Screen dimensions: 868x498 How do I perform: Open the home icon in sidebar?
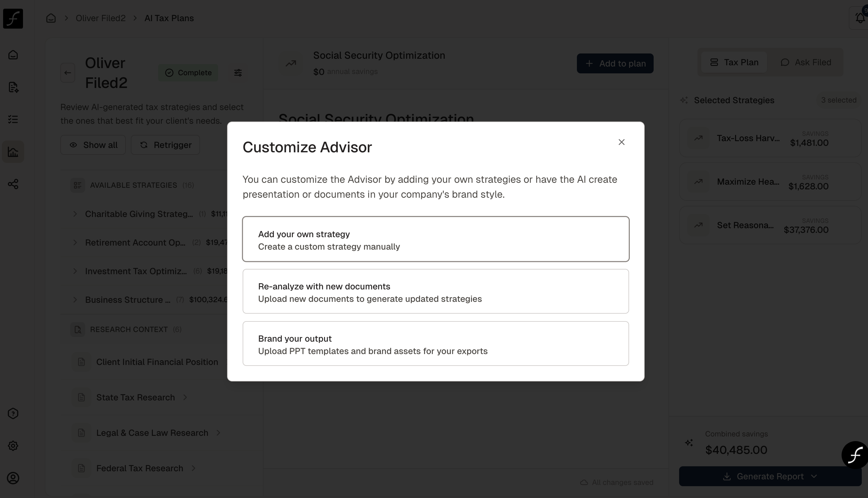[x=13, y=55]
